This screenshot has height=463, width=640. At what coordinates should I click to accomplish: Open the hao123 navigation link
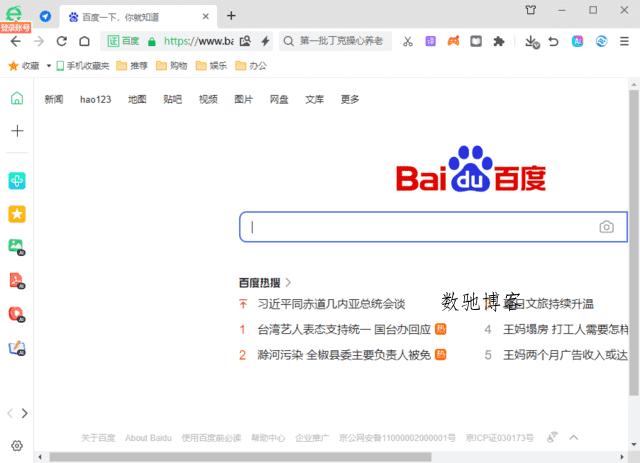pyautogui.click(x=96, y=99)
